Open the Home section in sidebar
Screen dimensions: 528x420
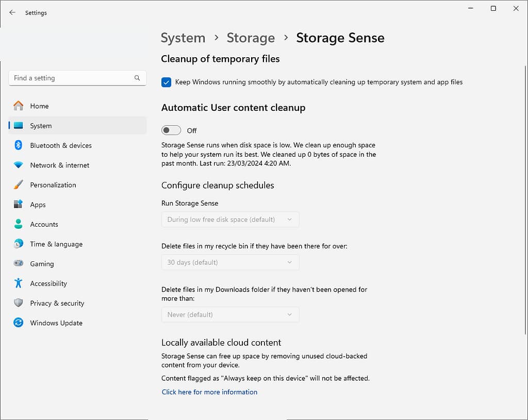39,106
